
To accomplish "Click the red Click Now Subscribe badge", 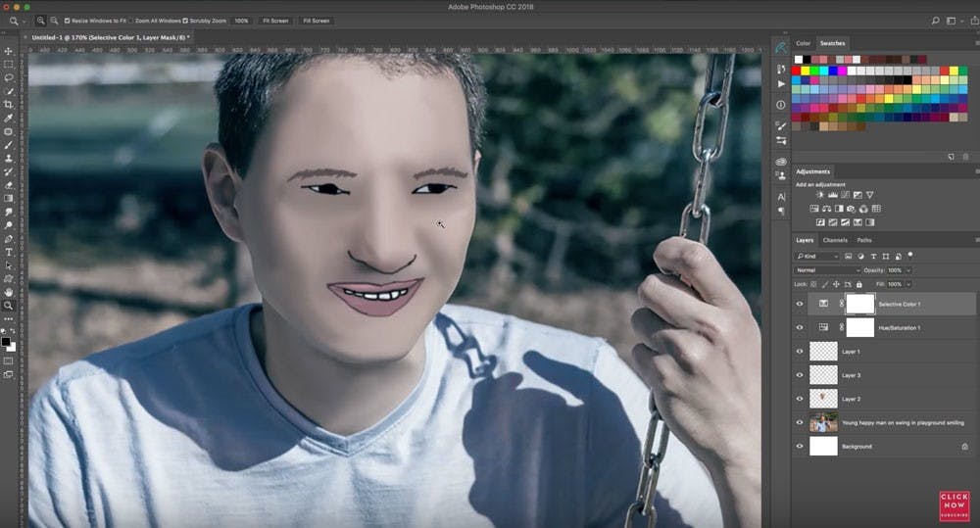I will pyautogui.click(x=955, y=505).
